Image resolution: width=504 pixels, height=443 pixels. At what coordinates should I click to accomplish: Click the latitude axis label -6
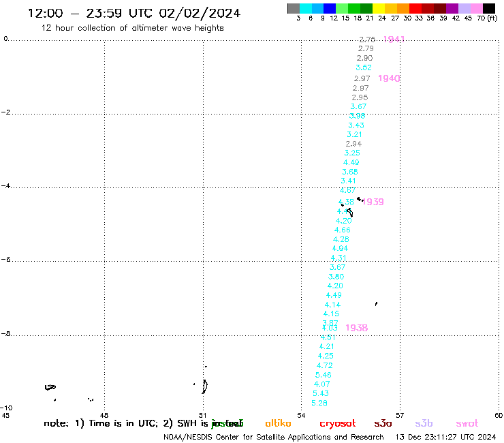(x=5, y=259)
